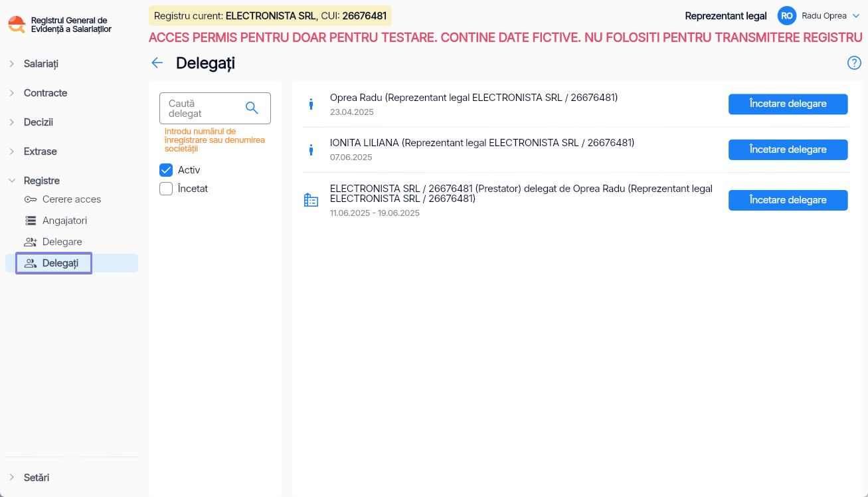Viewport: 868px width, 497px height.
Task: Click person icon in Oprea Radu row
Action: click(x=311, y=104)
